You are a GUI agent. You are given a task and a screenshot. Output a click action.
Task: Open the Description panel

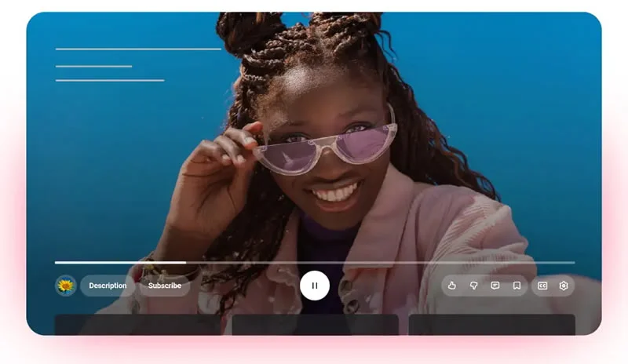pyautogui.click(x=108, y=286)
